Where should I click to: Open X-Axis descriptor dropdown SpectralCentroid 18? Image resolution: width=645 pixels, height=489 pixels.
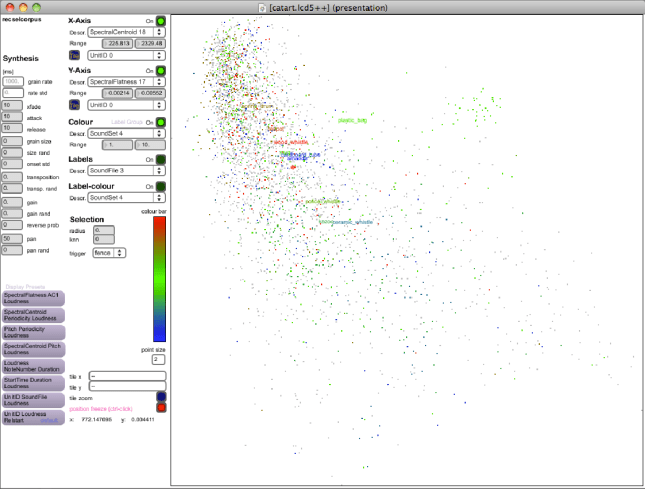click(126, 32)
